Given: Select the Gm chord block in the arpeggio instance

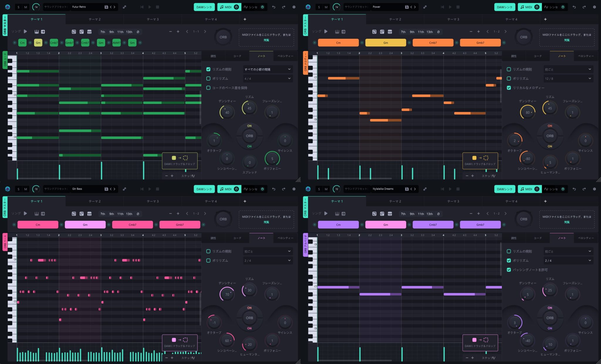Looking at the screenshot, I should coord(386,224).
